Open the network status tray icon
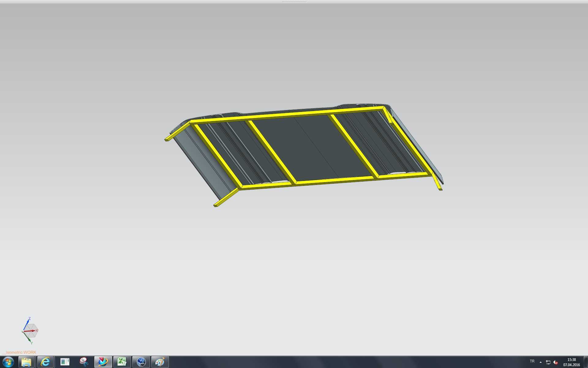Viewport: 588px width, 368px height. coord(548,362)
